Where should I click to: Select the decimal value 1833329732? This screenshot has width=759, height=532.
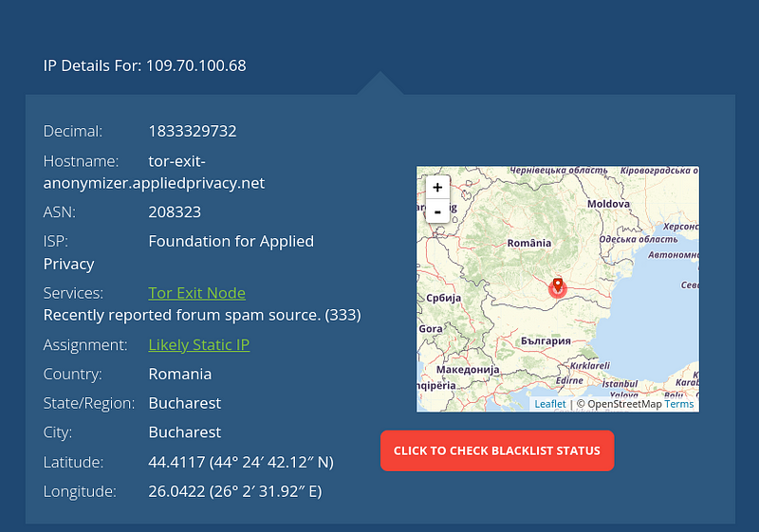point(193,131)
